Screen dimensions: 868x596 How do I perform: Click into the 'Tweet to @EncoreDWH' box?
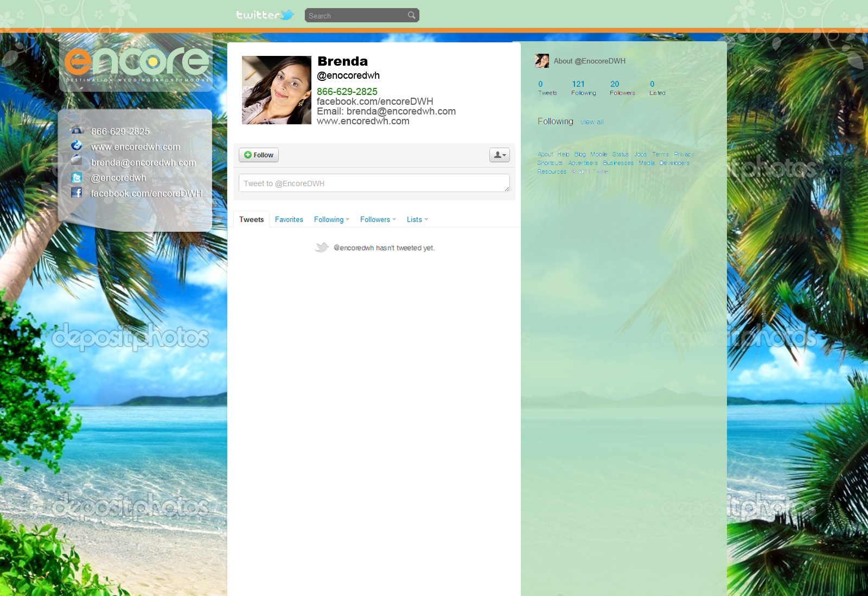(x=374, y=183)
